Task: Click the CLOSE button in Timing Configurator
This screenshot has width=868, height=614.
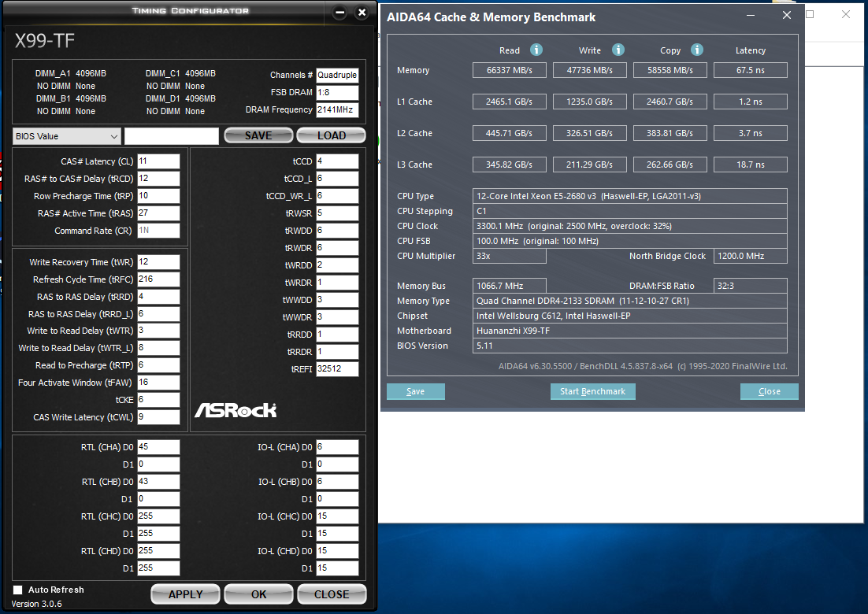Action: pos(332,594)
